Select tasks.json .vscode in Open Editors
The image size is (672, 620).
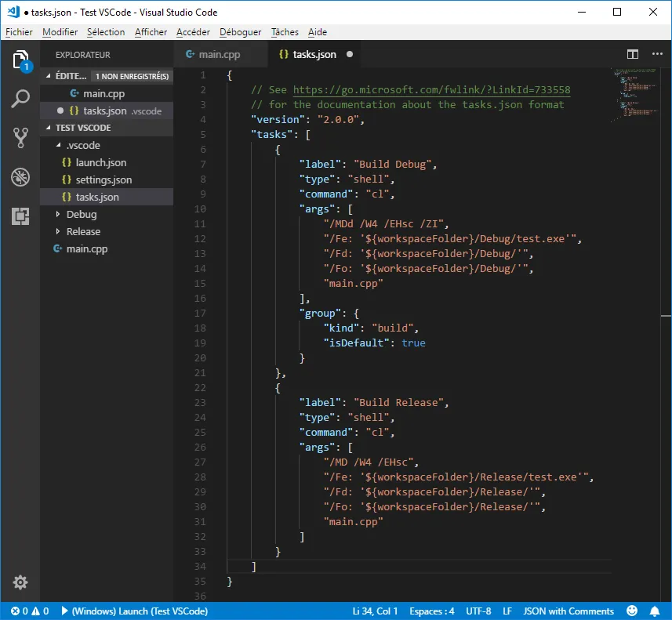pyautogui.click(x=107, y=111)
